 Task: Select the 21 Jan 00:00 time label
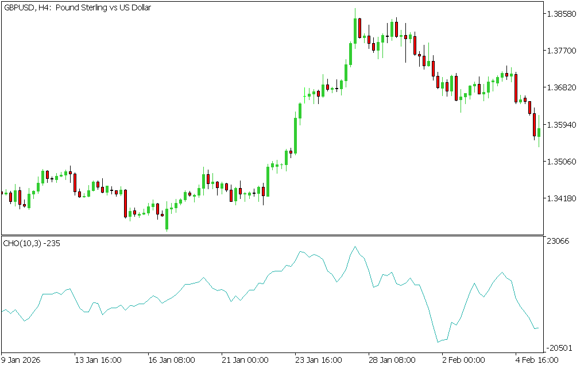(245, 360)
